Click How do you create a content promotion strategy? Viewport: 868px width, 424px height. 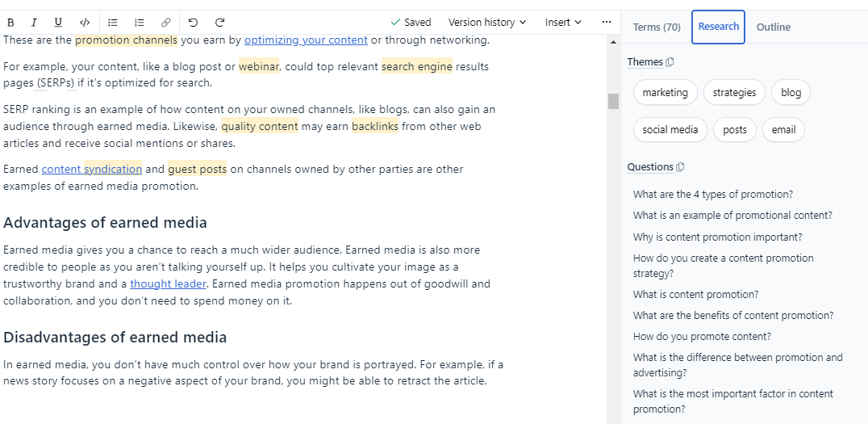[723, 266]
